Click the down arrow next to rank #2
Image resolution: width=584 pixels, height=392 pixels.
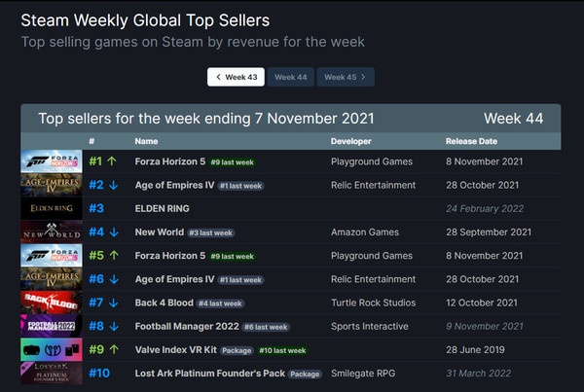click(114, 185)
